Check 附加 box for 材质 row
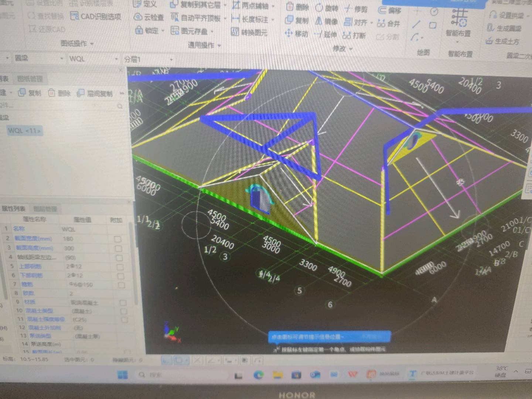The height and width of the screenshot is (399, 532). [123, 303]
